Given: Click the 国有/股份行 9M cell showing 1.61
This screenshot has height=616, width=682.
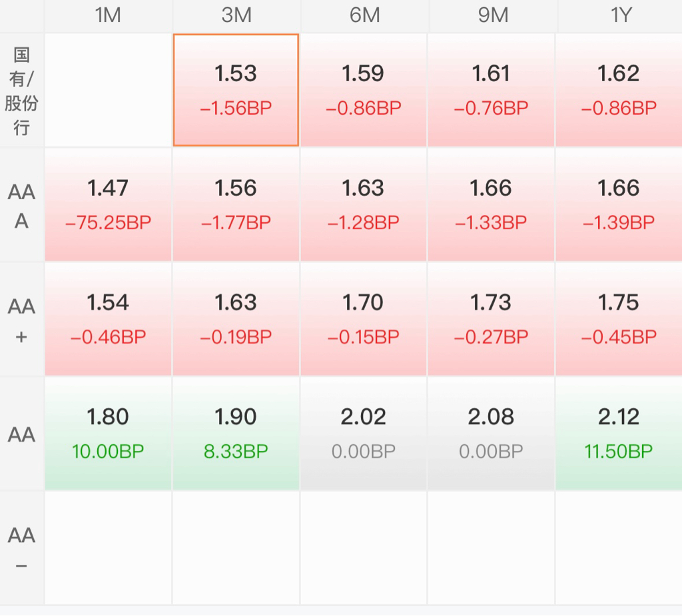Looking at the screenshot, I should tap(492, 90).
